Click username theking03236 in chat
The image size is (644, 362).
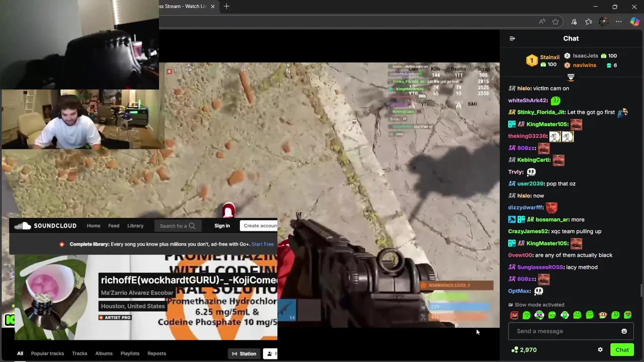527,136
